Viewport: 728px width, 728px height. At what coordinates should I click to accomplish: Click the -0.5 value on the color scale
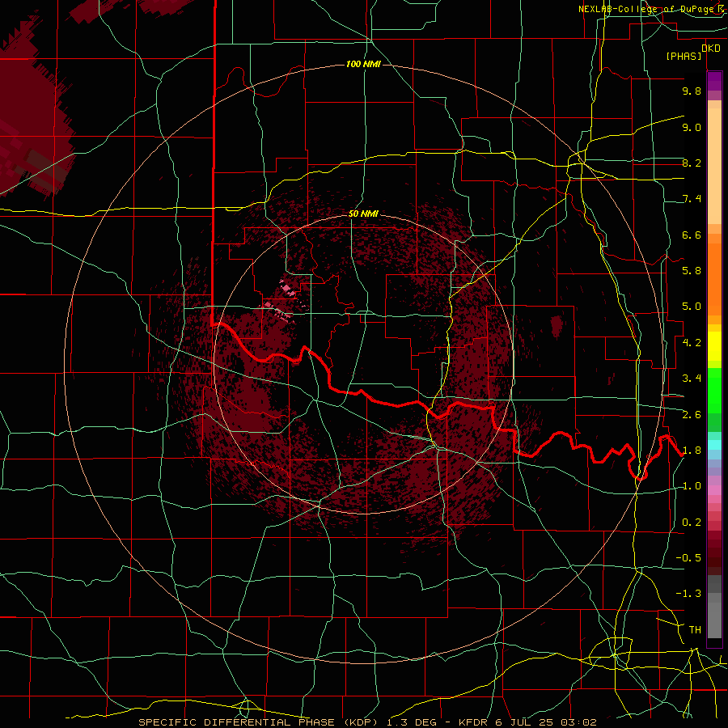[688, 558]
